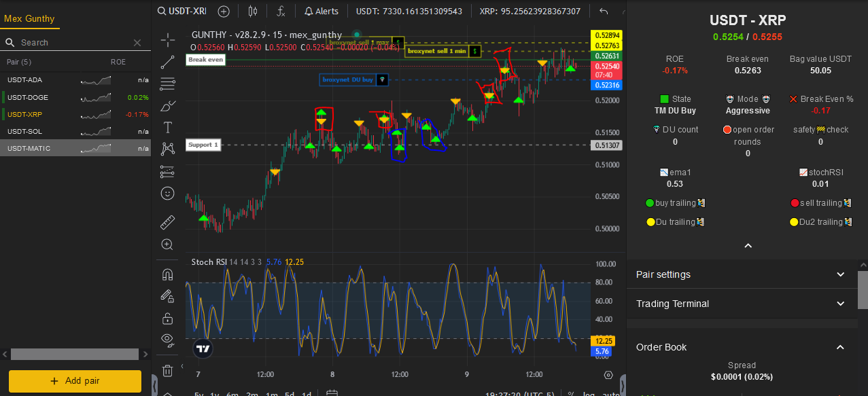
Task: Click the Aggressive mode value
Action: click(748, 111)
